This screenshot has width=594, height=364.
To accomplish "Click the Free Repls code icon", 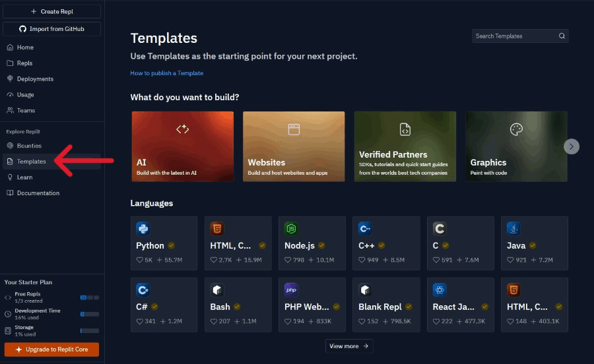I will (7, 297).
